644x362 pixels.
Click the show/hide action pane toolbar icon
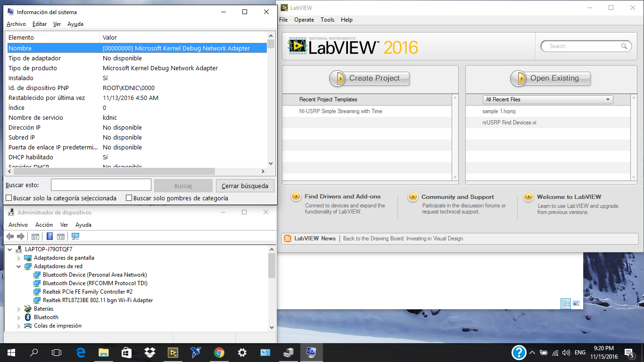point(60,237)
